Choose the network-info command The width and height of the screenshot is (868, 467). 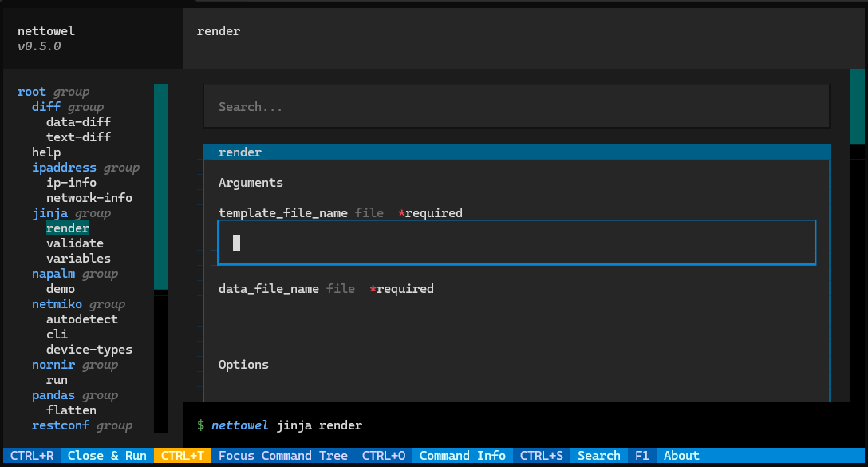click(x=89, y=198)
